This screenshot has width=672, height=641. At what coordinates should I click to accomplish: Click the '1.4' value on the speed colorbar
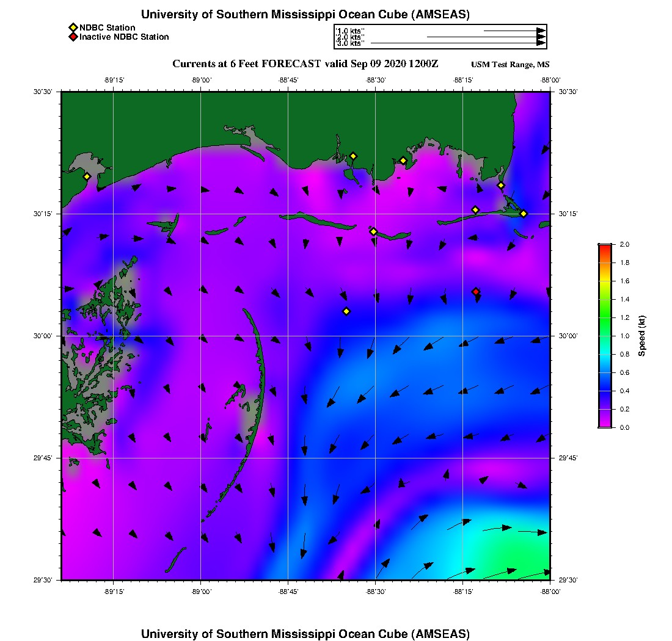pyautogui.click(x=624, y=299)
